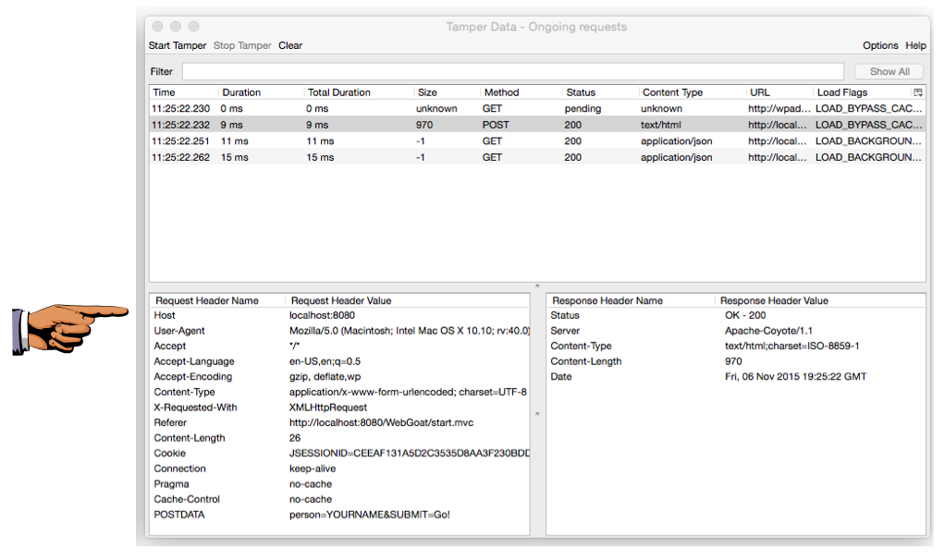The width and height of the screenshot is (945, 560).
Task: Open the Options menu
Action: point(879,45)
